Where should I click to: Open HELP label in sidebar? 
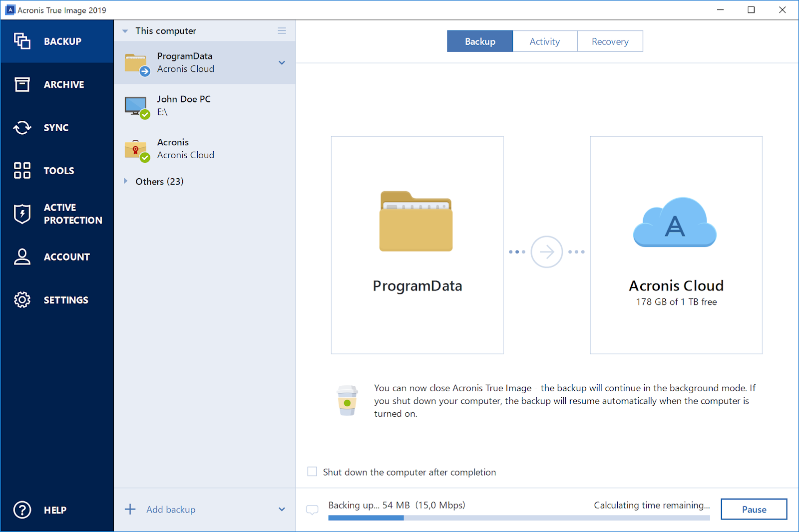click(x=55, y=510)
